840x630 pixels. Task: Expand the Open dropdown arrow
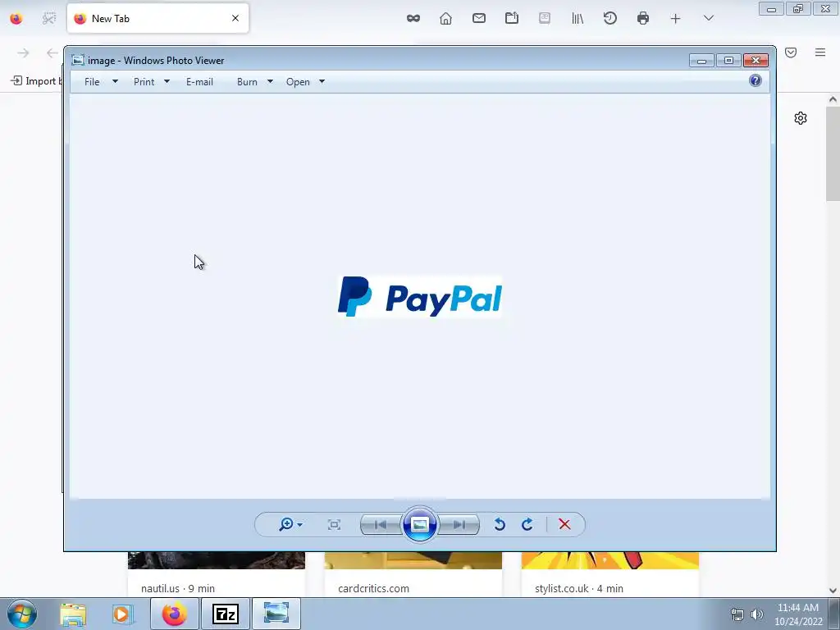322,81
